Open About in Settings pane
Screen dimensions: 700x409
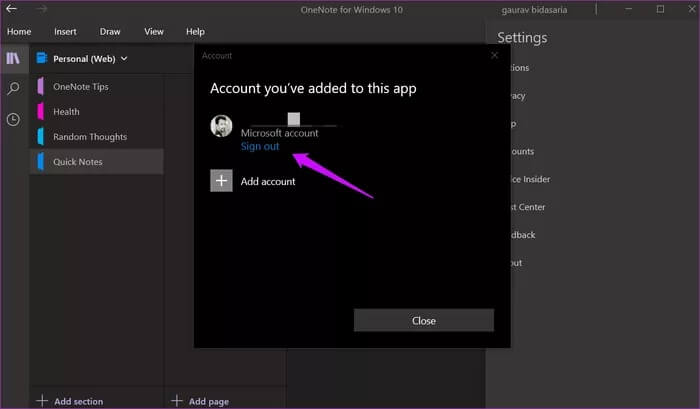tap(517, 263)
